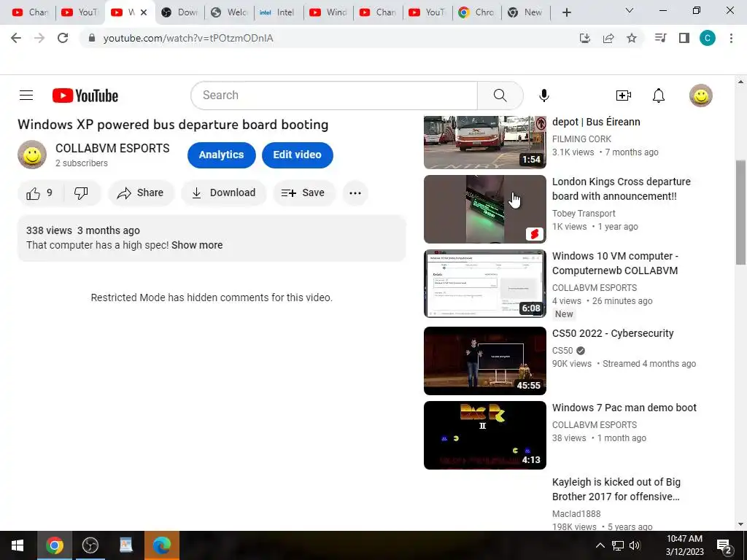Open Chrome profile C avatar
Image resolution: width=747 pixels, height=560 pixels.
[x=708, y=38]
